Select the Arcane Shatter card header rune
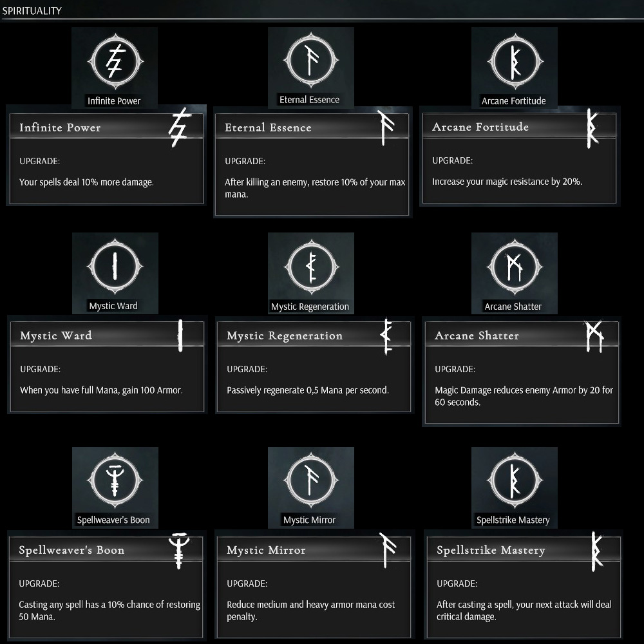This screenshot has width=644, height=644. [x=594, y=336]
